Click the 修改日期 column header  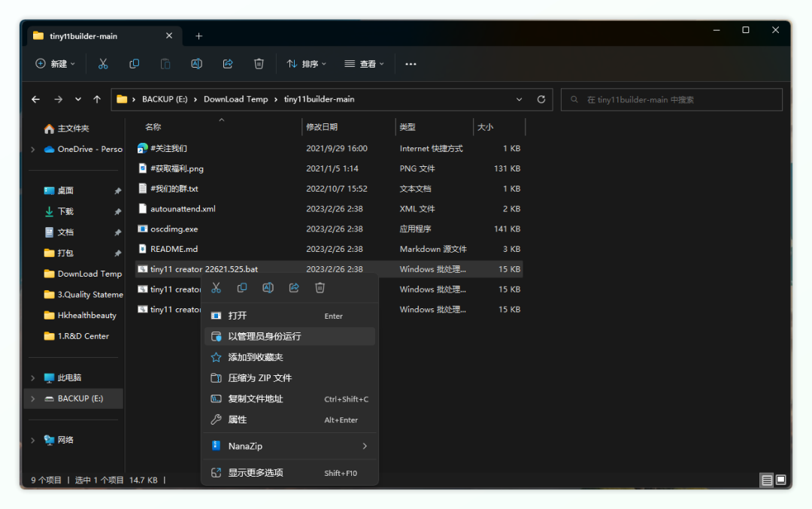(322, 127)
